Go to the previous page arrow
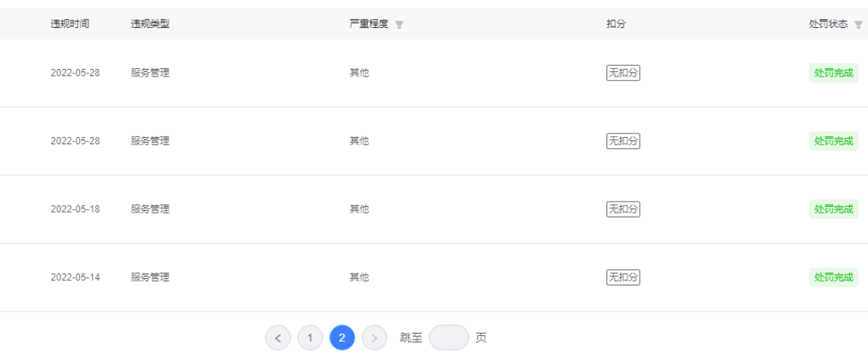Viewport: 868px width, 360px height. (278, 338)
